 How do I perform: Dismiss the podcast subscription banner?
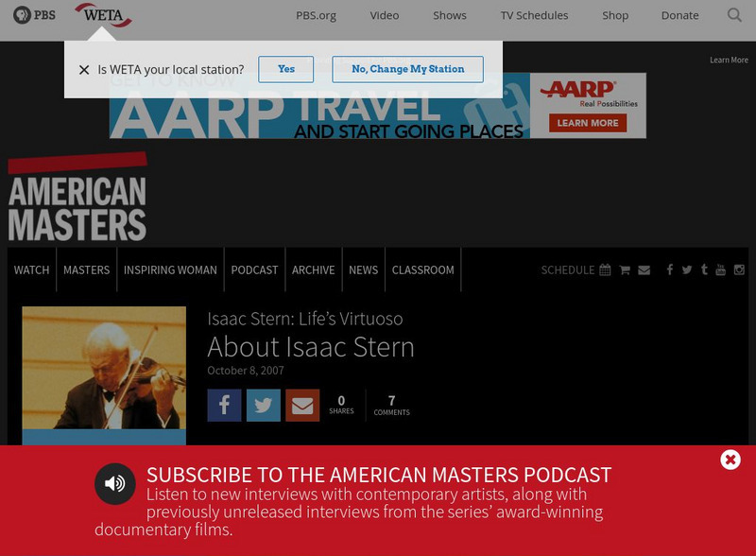click(x=729, y=460)
